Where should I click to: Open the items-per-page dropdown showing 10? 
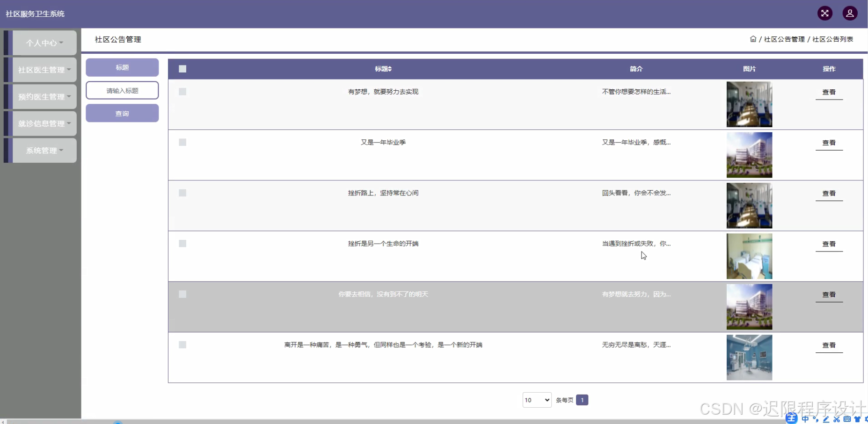[536, 400]
